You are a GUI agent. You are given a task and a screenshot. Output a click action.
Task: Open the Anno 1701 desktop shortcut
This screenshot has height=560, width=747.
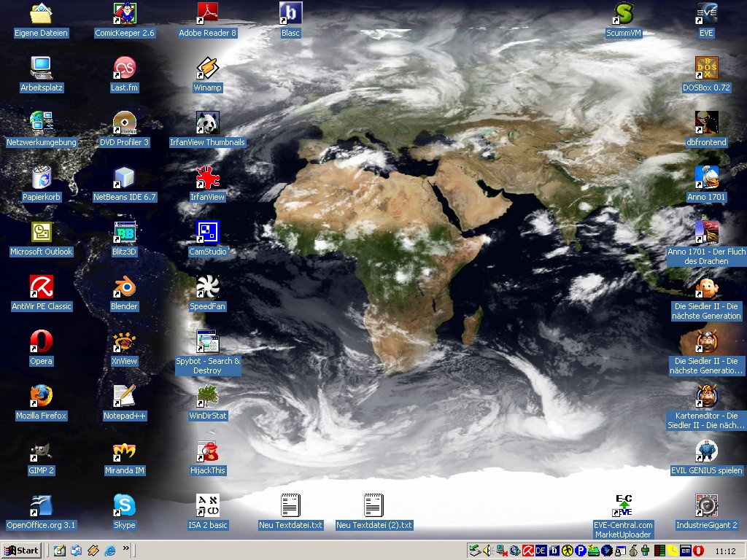(706, 178)
